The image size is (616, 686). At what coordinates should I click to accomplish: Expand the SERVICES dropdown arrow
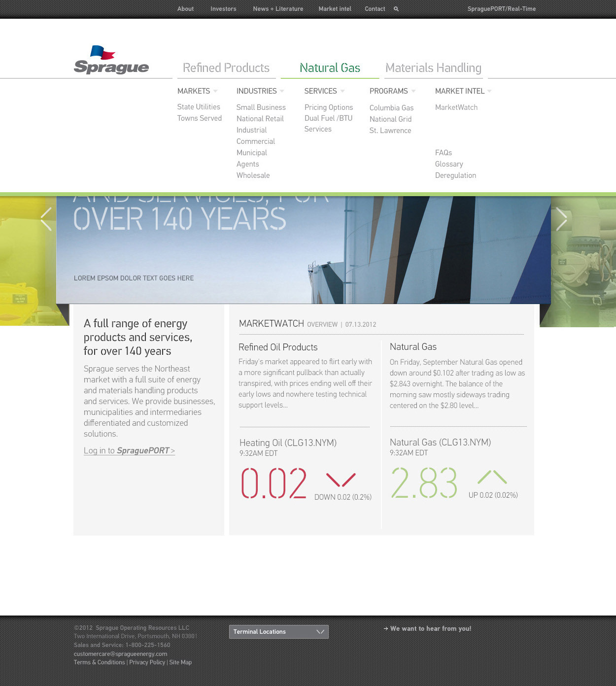pos(342,91)
